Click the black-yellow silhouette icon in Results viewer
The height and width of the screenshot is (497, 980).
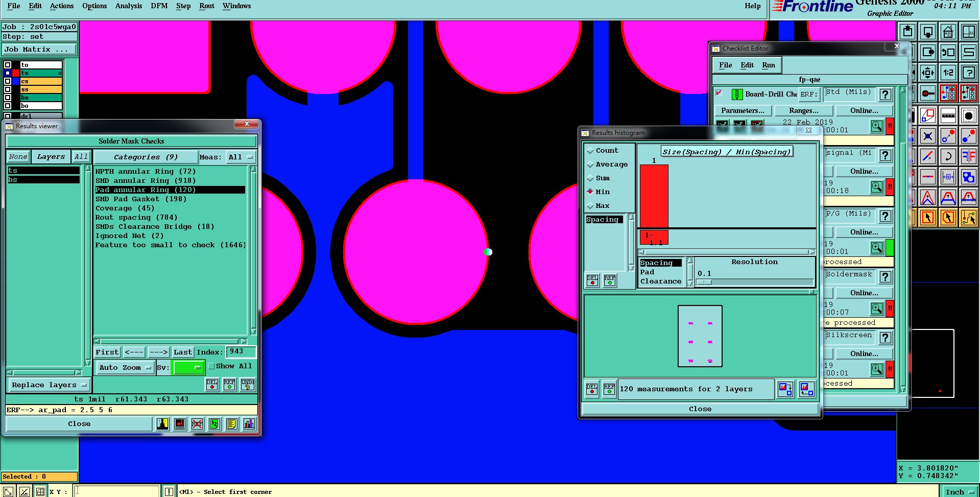[162, 424]
